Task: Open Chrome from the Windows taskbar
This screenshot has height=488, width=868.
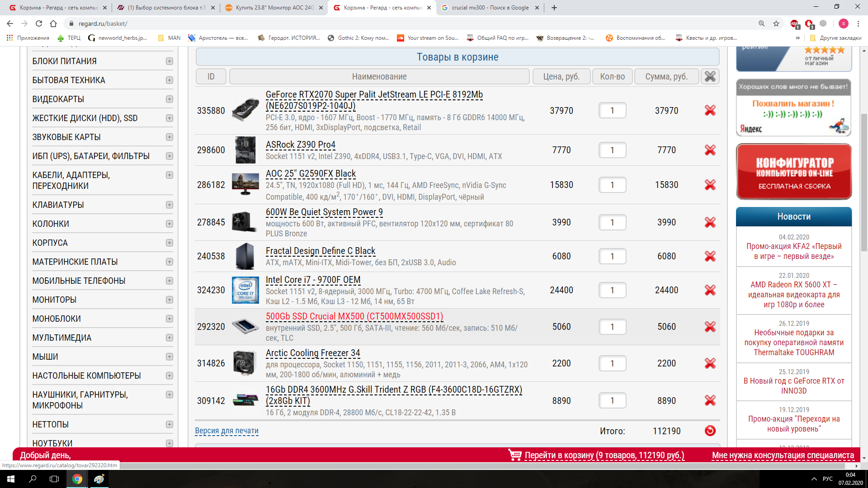Action: point(77,479)
